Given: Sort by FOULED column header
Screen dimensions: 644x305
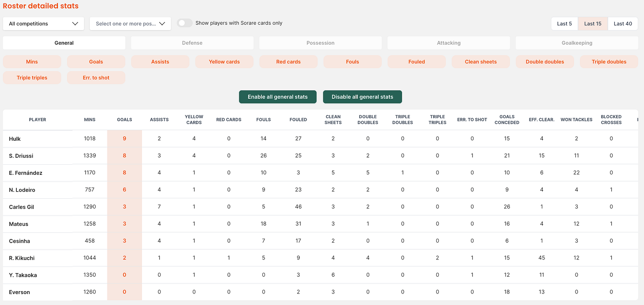Looking at the screenshot, I should point(298,120).
